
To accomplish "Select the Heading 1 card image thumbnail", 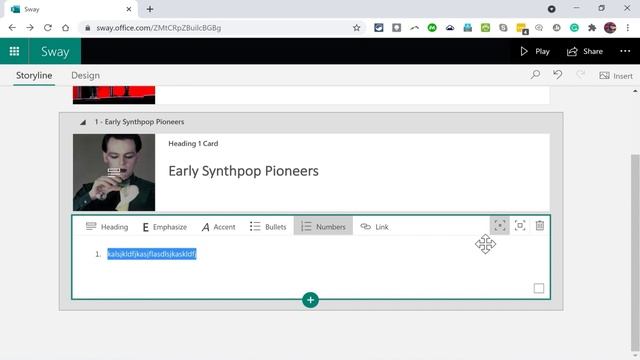I will pos(114,172).
